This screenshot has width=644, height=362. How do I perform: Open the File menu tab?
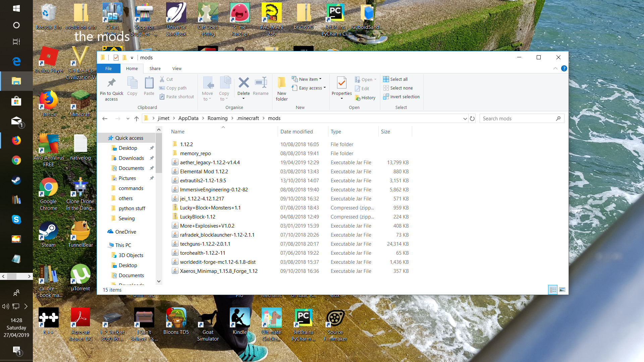click(108, 68)
